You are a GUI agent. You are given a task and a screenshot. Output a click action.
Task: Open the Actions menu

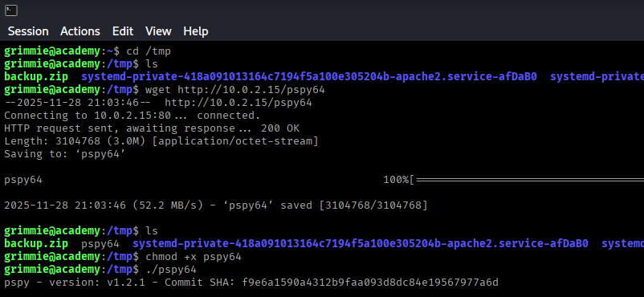tap(80, 31)
